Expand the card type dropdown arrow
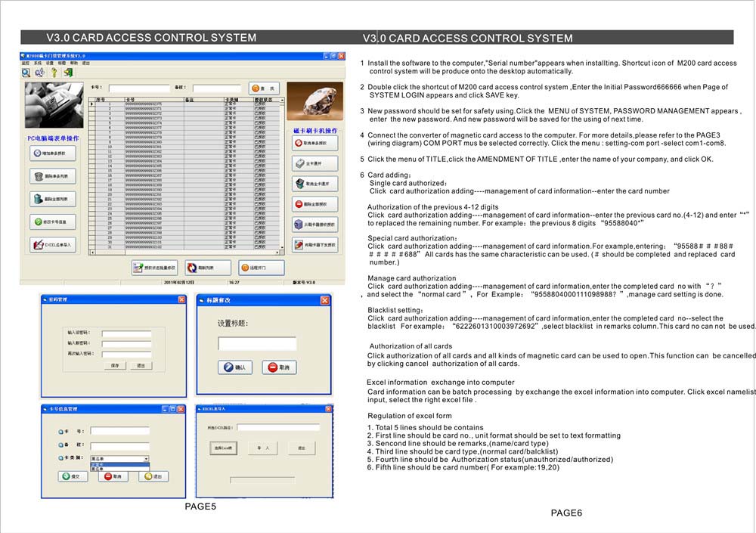This screenshot has height=533, width=756. click(x=146, y=459)
